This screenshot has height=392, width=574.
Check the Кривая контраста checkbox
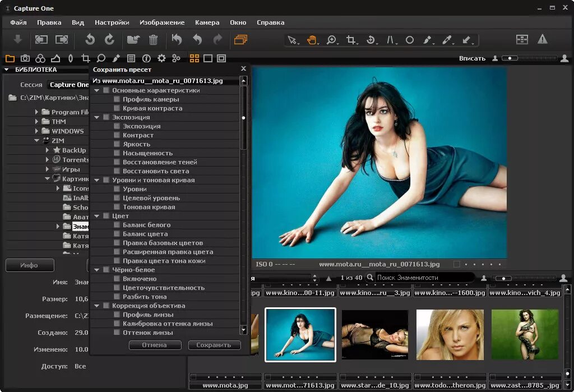coord(117,108)
